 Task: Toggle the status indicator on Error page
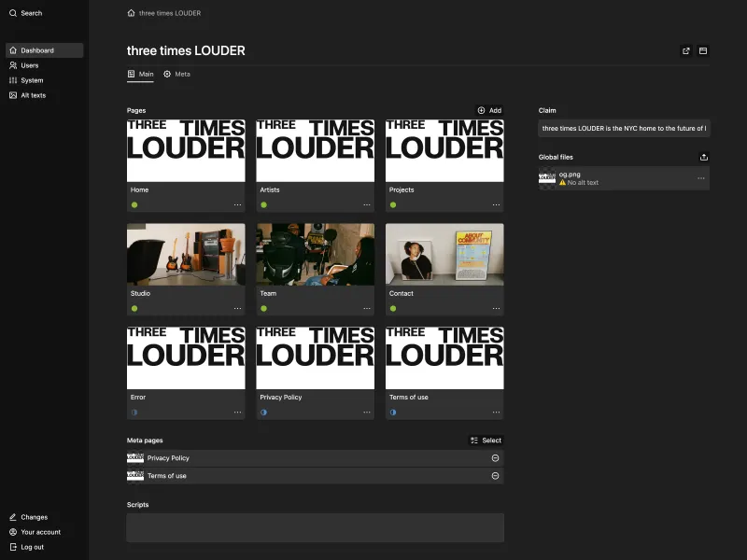(134, 411)
